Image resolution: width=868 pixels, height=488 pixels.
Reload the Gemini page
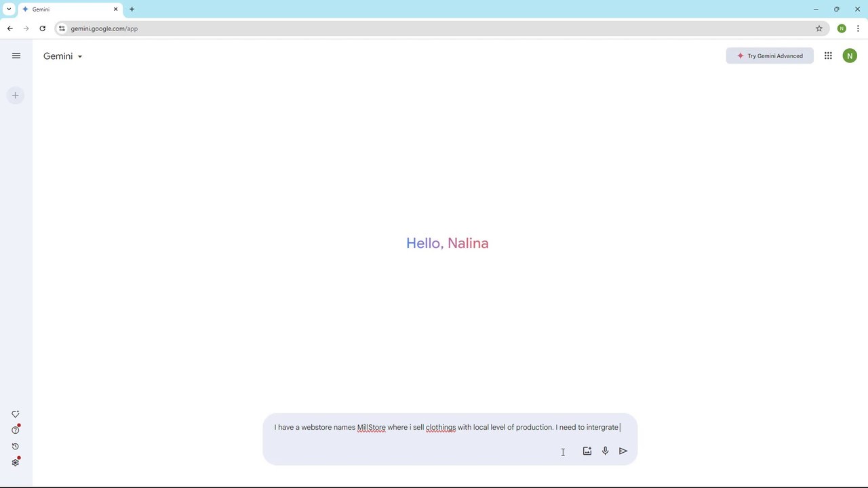coord(42,28)
